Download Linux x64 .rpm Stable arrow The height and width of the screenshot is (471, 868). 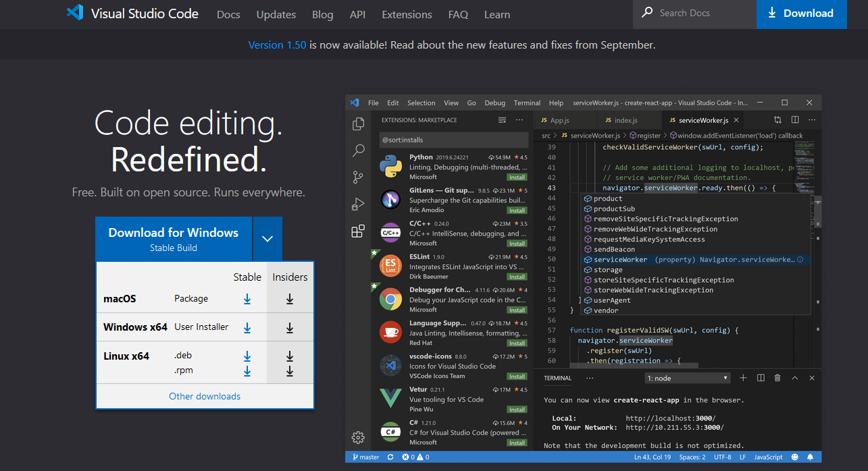coord(247,370)
